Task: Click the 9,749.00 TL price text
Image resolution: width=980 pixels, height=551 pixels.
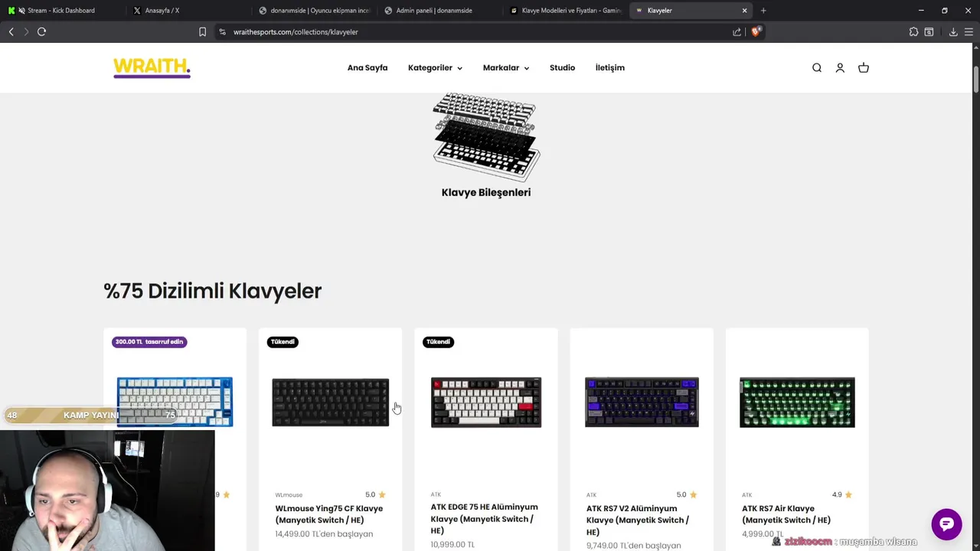Action: click(634, 546)
